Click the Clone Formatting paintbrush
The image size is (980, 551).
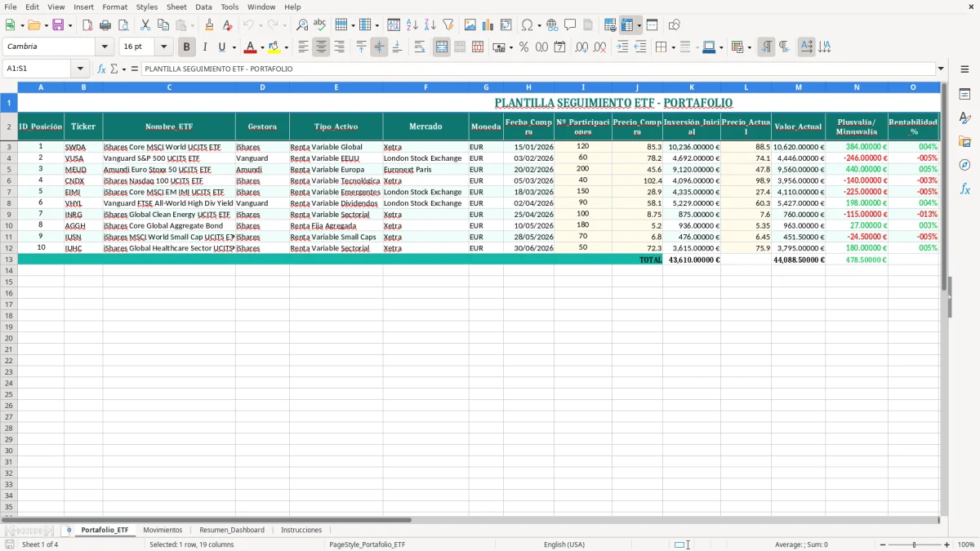point(210,25)
